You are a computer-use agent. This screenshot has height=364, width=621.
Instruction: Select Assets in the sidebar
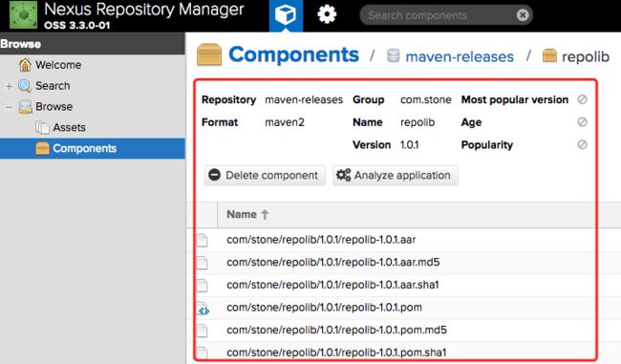(70, 127)
